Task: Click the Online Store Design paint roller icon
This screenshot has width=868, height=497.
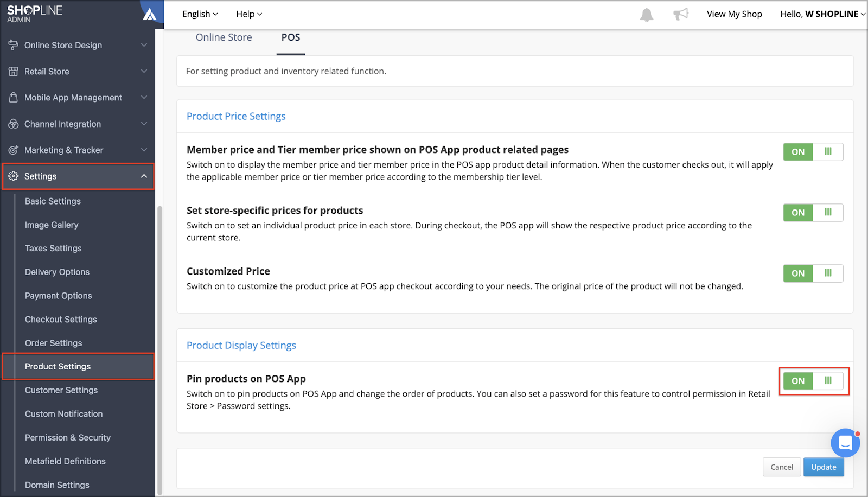Action: point(14,45)
